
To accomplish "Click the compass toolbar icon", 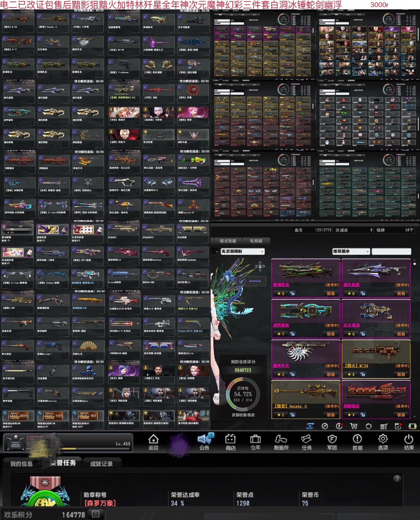I will tap(325, 426).
